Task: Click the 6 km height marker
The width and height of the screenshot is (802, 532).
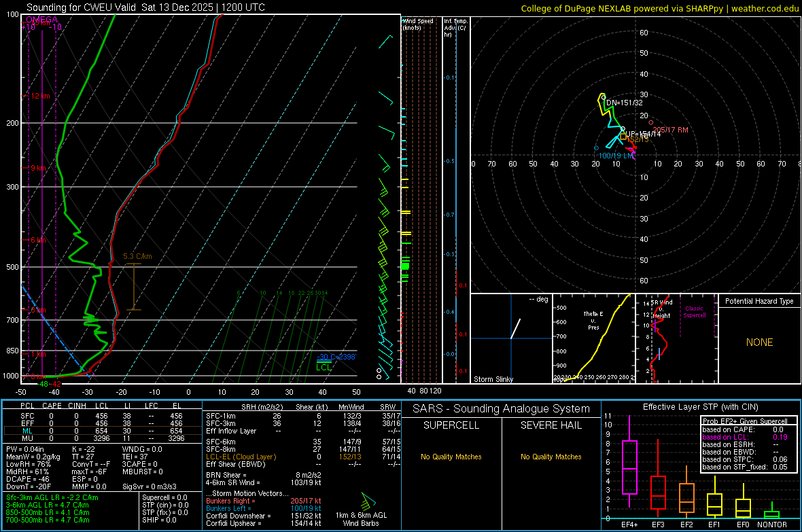Action: 38,240
